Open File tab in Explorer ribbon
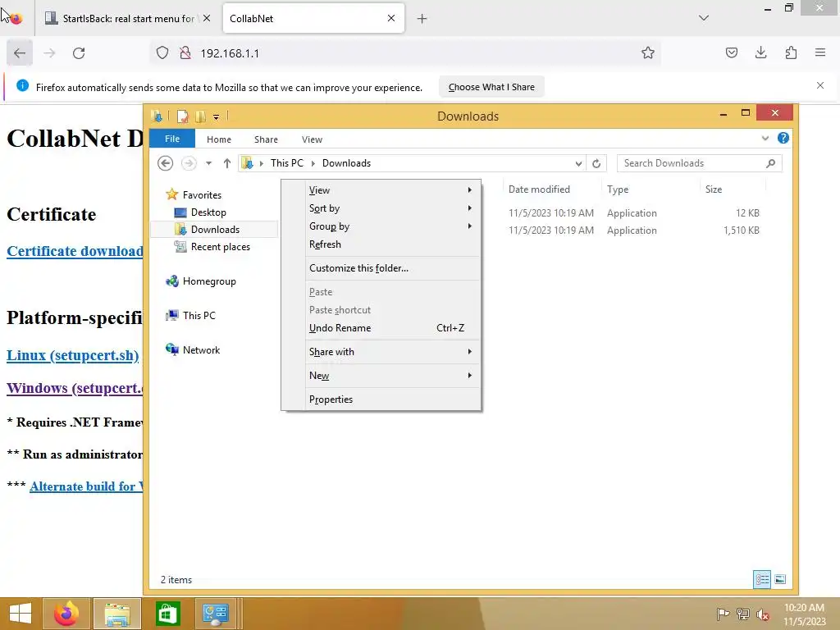 (172, 139)
